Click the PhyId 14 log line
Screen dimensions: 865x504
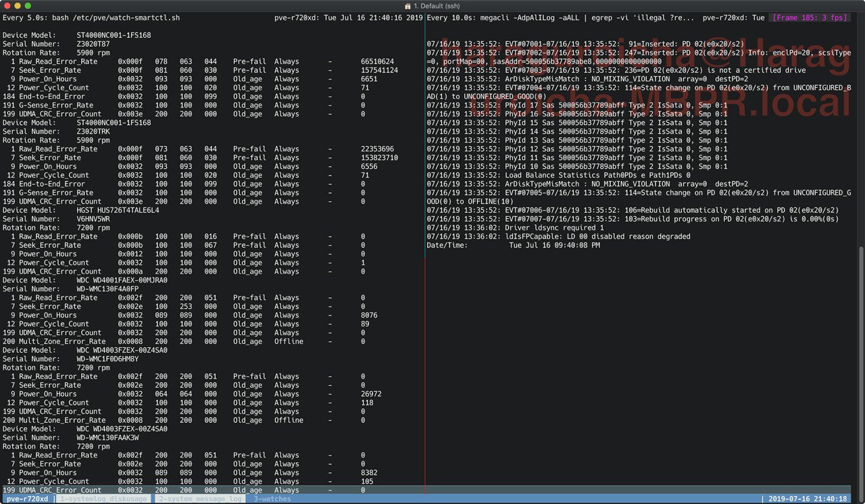(577, 132)
